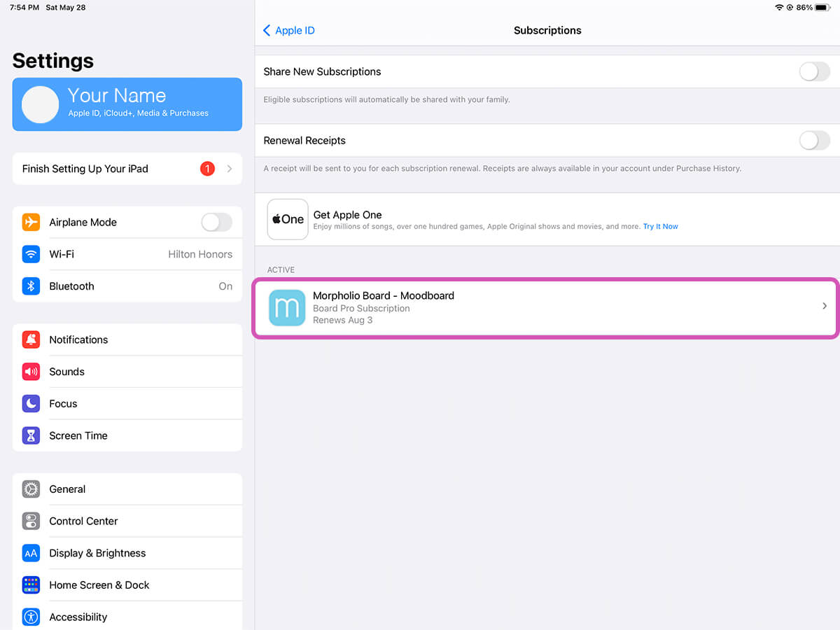Viewport: 840px width, 630px height.
Task: Enable Share New Subscriptions switch
Action: pos(814,71)
